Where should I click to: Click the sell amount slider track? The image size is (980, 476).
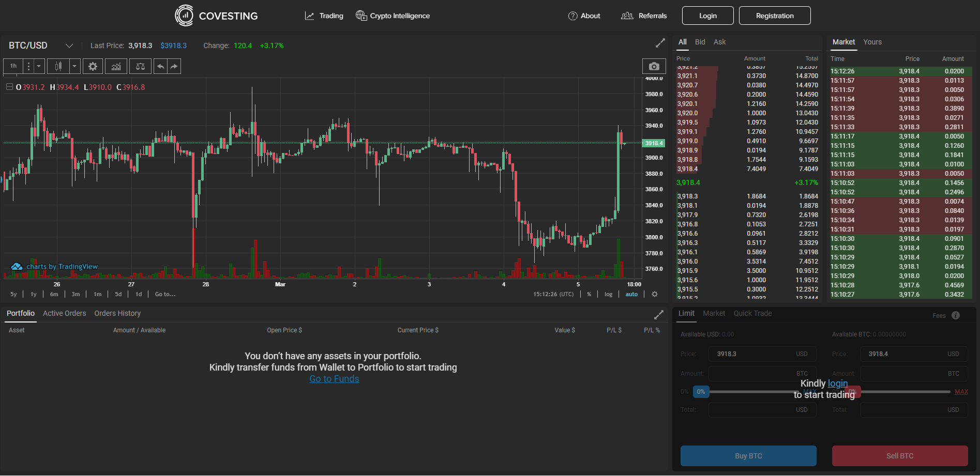905,392
